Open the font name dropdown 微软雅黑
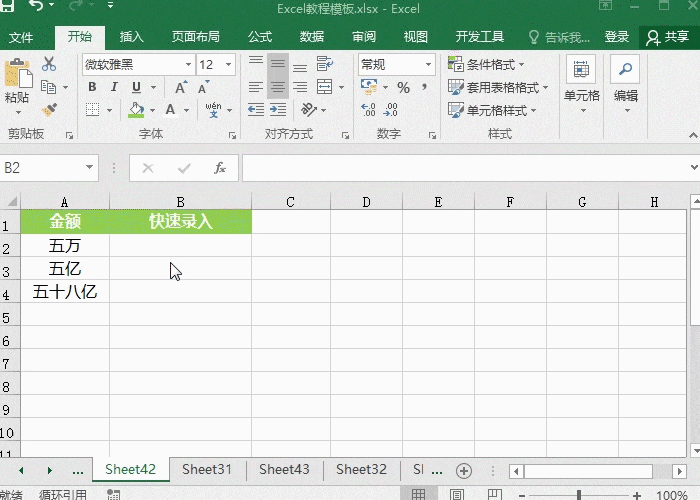Image resolution: width=700 pixels, height=500 pixels. coord(188,65)
